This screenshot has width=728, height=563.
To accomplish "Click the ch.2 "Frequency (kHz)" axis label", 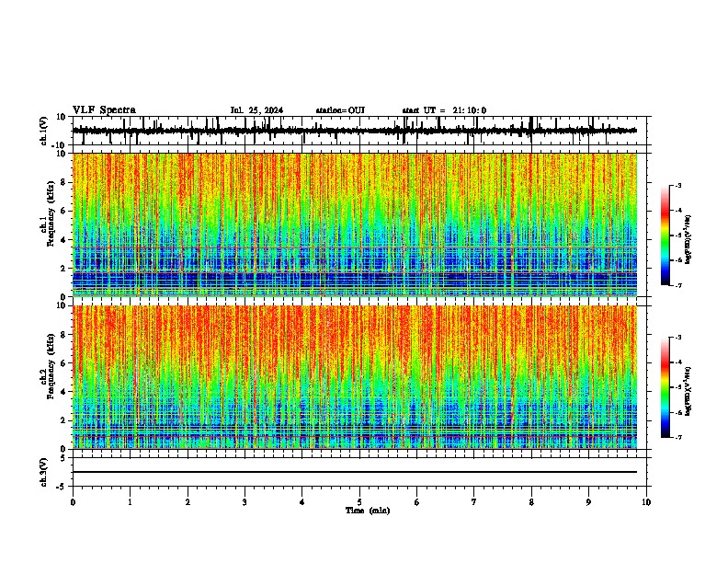I will pyautogui.click(x=51, y=366).
